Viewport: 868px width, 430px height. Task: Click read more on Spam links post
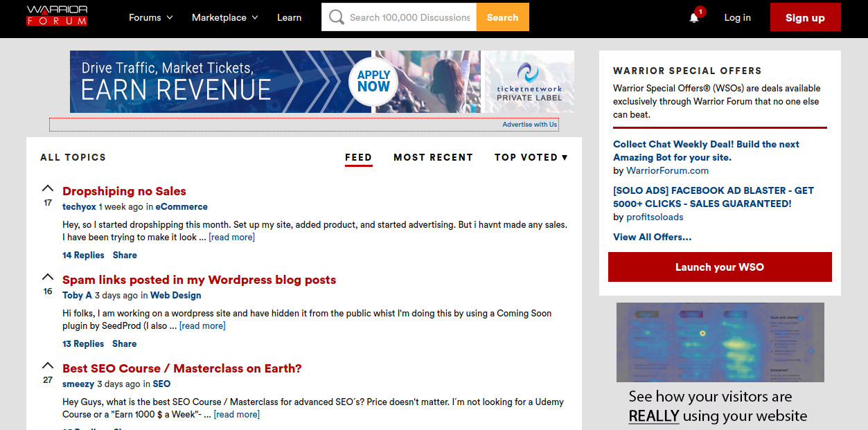point(202,325)
